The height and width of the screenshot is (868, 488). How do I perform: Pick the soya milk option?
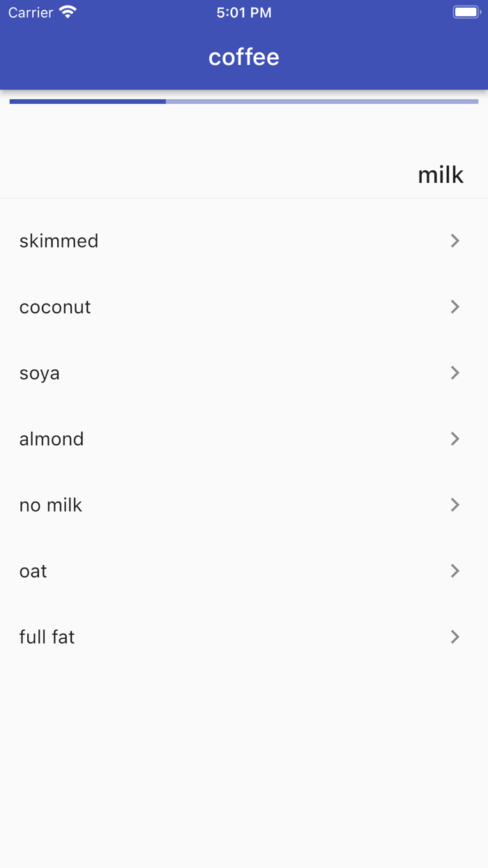[x=40, y=373]
